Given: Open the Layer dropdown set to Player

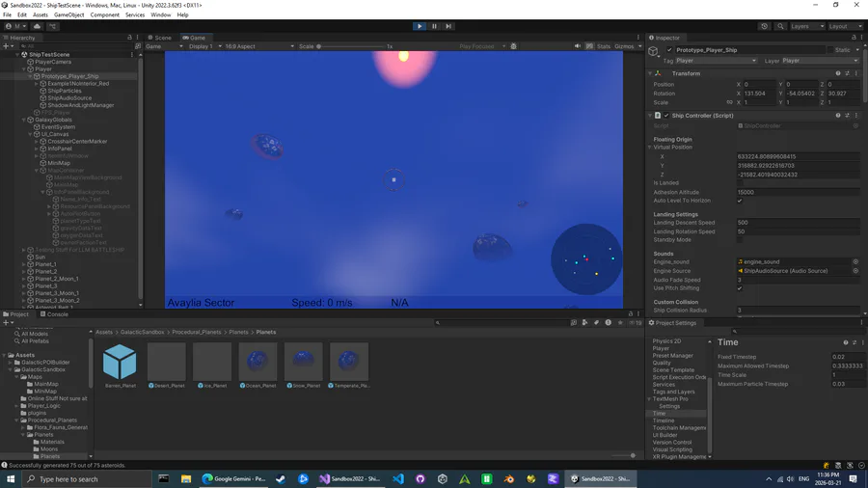Looking at the screenshot, I should coord(820,61).
